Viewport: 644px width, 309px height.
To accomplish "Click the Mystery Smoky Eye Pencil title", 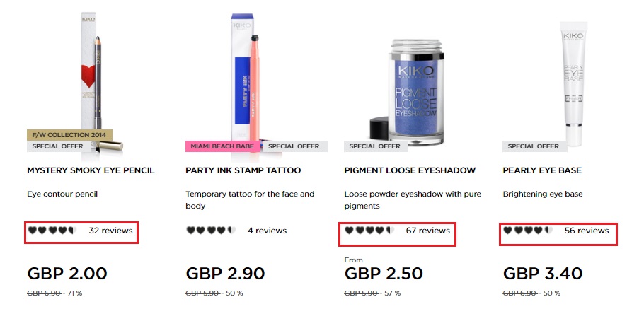I will (91, 170).
